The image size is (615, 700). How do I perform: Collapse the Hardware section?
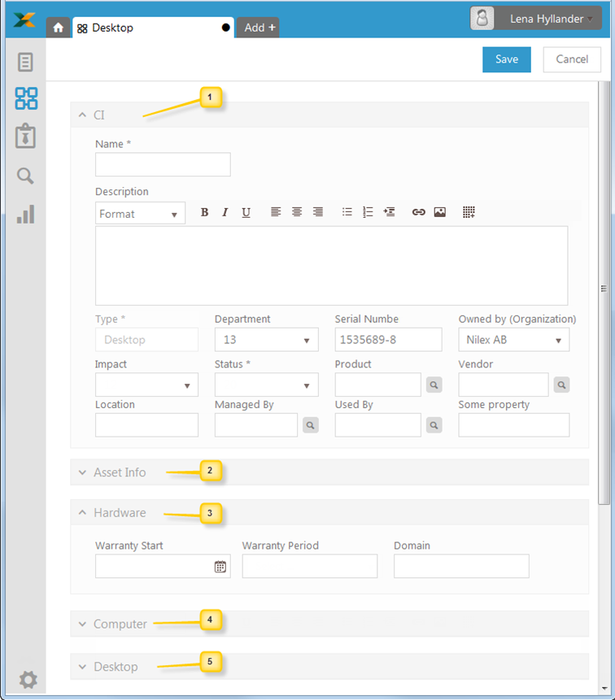120,513
